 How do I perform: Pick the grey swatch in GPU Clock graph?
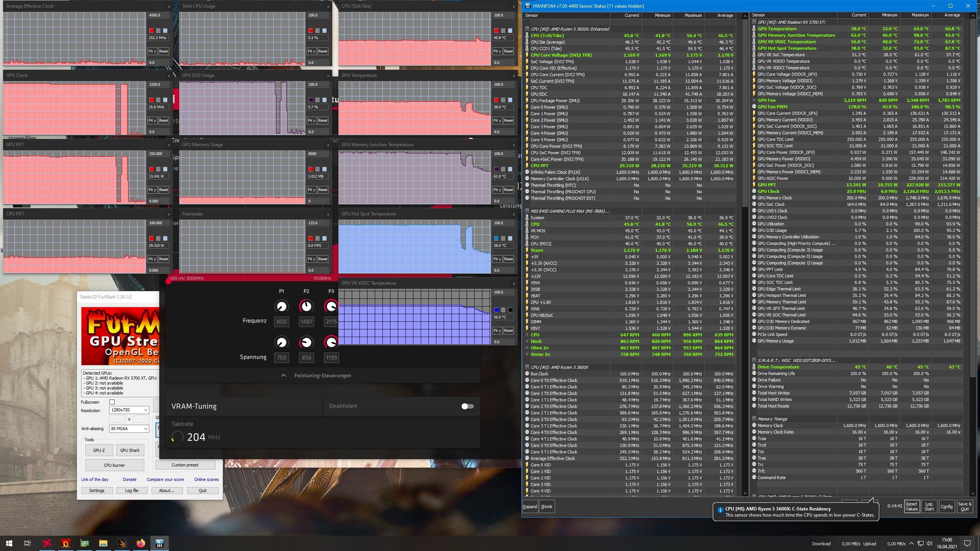[x=158, y=100]
